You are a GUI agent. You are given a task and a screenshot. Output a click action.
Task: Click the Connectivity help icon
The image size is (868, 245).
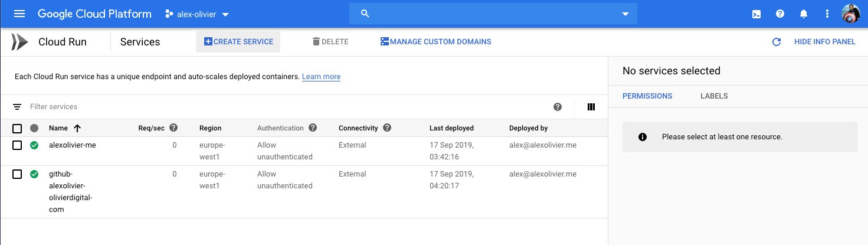(387, 128)
